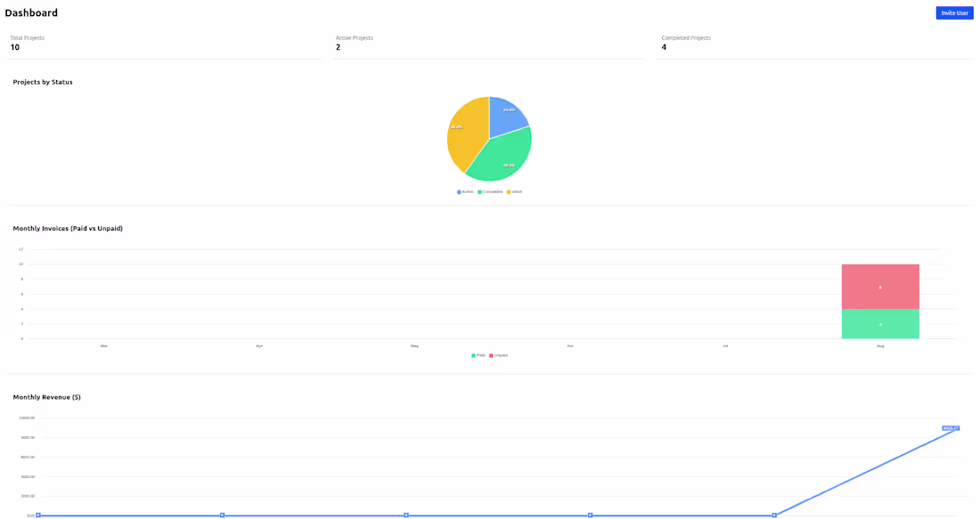Click the blue Active slice of the pie chart
The image size is (980, 519).
tap(508, 111)
